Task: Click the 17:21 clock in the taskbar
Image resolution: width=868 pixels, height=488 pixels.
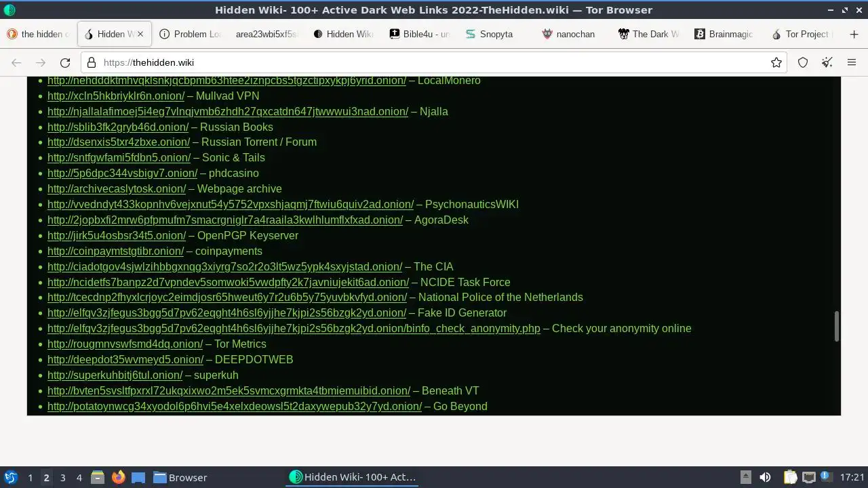Action: pos(852,477)
